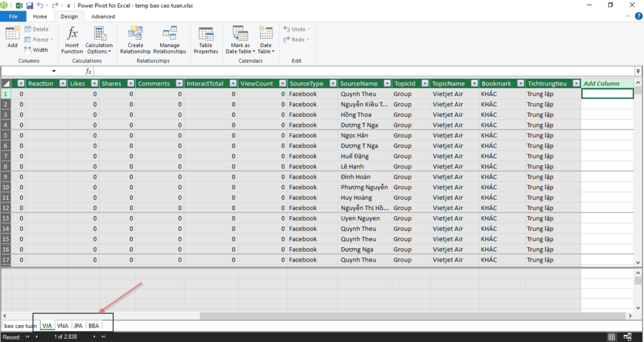Select row header 5

(6, 135)
